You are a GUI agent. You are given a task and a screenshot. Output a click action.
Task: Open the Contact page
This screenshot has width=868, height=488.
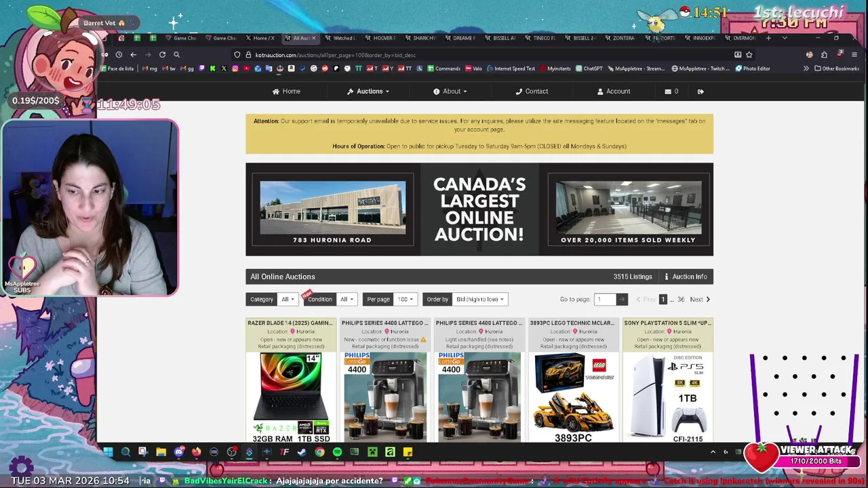(532, 91)
